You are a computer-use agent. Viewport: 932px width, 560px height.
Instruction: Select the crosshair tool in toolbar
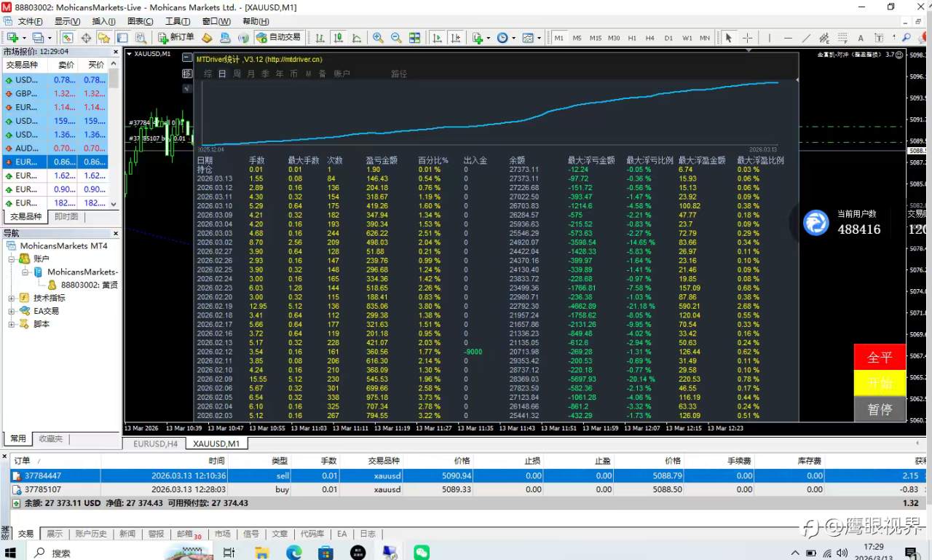click(x=747, y=38)
